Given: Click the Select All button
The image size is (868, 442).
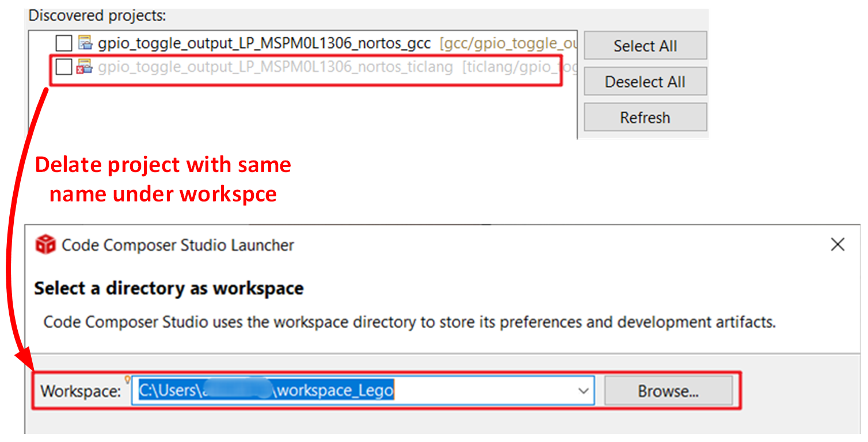Looking at the screenshot, I should pos(645,46).
